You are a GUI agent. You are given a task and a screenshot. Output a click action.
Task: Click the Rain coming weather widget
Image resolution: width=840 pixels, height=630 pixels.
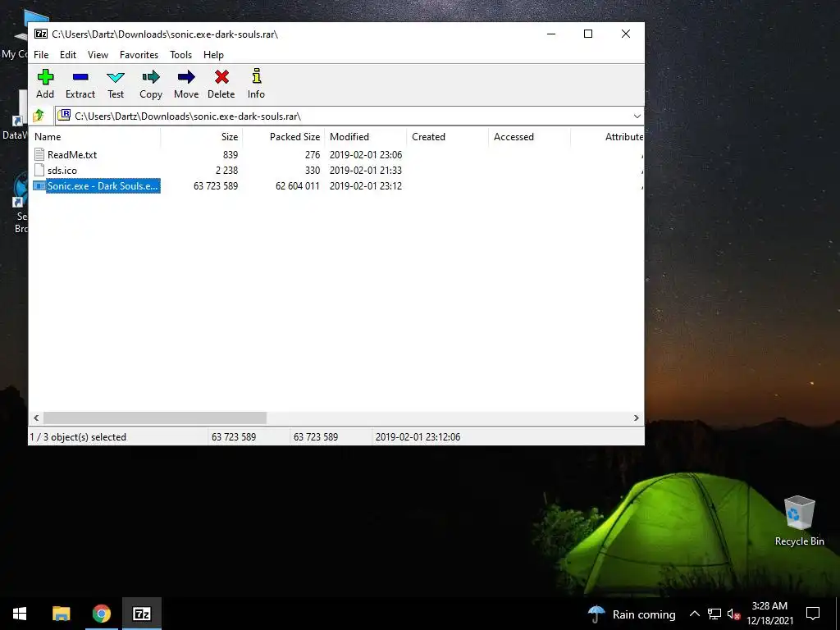click(x=631, y=614)
